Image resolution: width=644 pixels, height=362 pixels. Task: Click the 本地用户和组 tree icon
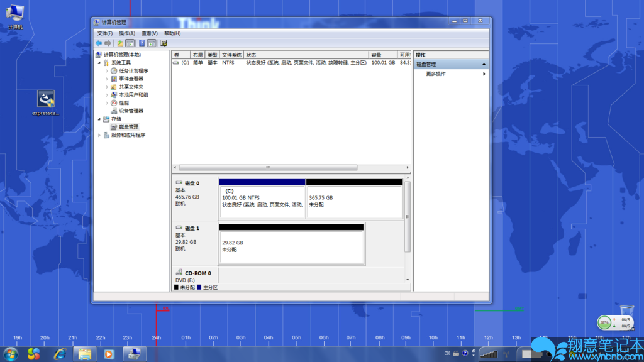(x=114, y=95)
